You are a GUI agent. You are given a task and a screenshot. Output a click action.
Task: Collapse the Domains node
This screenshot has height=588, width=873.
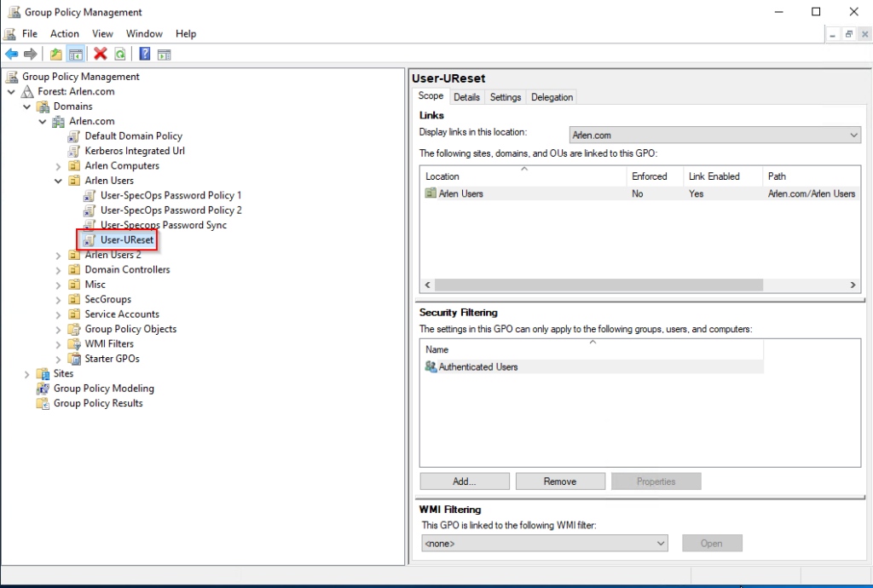pyautogui.click(x=27, y=107)
